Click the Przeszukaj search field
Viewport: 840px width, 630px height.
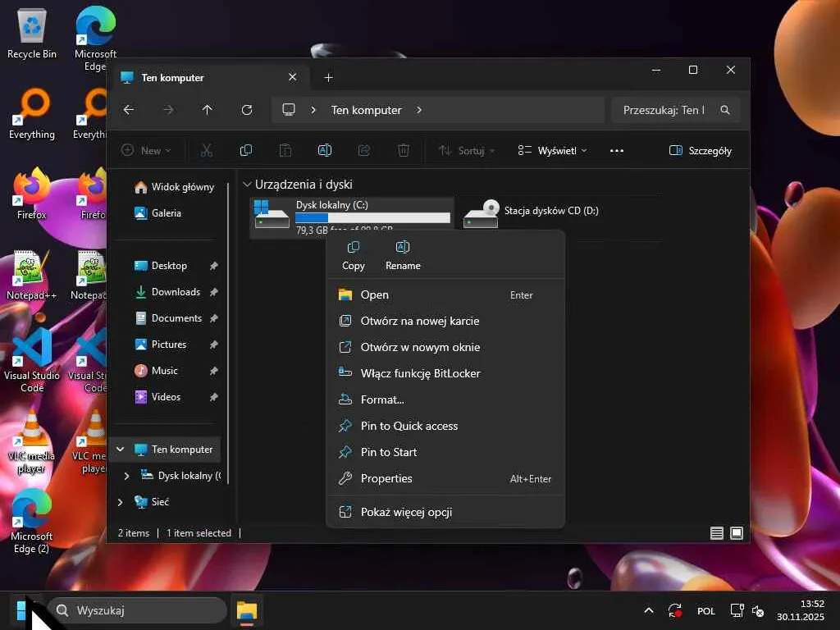(x=664, y=110)
